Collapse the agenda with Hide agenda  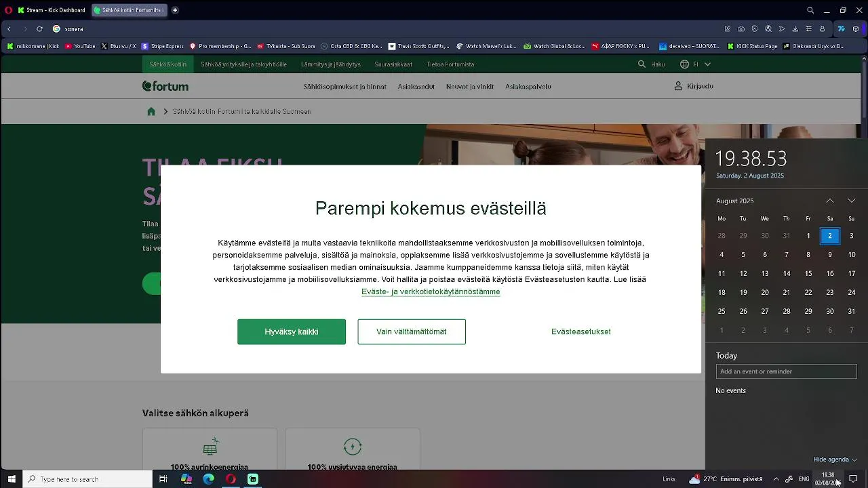point(835,460)
